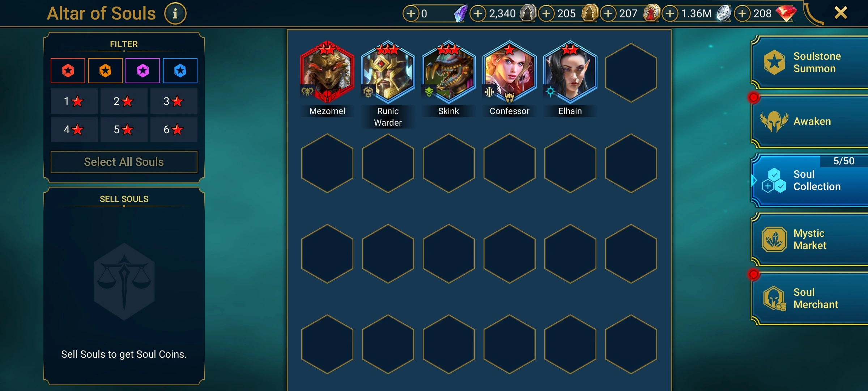Select the Runic Warder soul
The height and width of the screenshot is (391, 868).
click(388, 72)
